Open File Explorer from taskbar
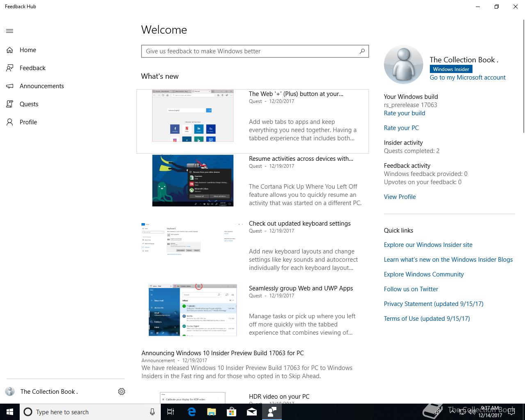The width and height of the screenshot is (525, 420). coord(211,412)
